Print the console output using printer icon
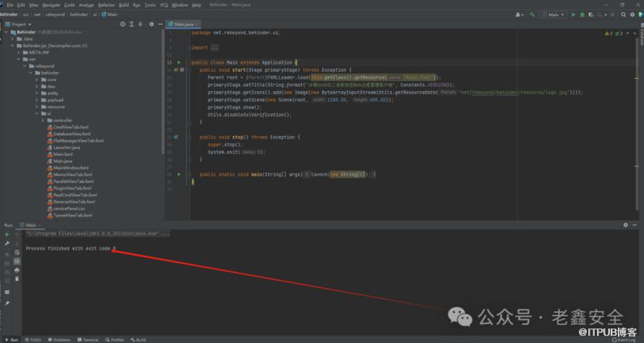 point(17,269)
